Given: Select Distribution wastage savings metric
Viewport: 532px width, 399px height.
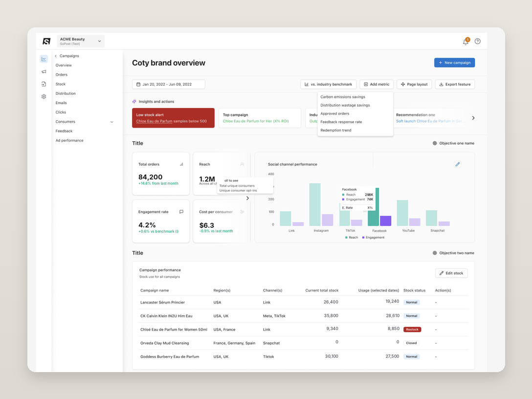Looking at the screenshot, I should pyautogui.click(x=355, y=105).
